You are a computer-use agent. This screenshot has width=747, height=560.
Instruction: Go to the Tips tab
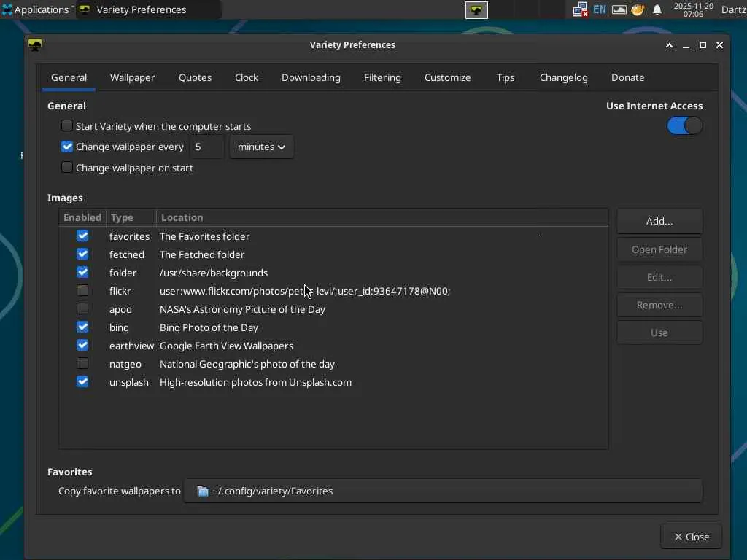pos(505,77)
